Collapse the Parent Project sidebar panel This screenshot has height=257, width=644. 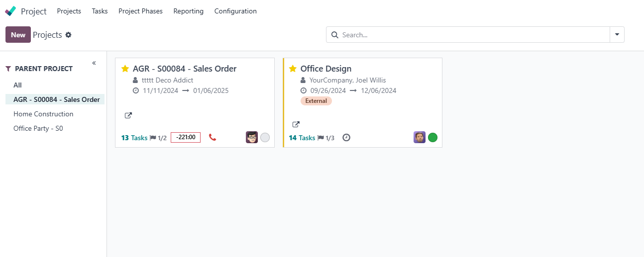(94, 63)
